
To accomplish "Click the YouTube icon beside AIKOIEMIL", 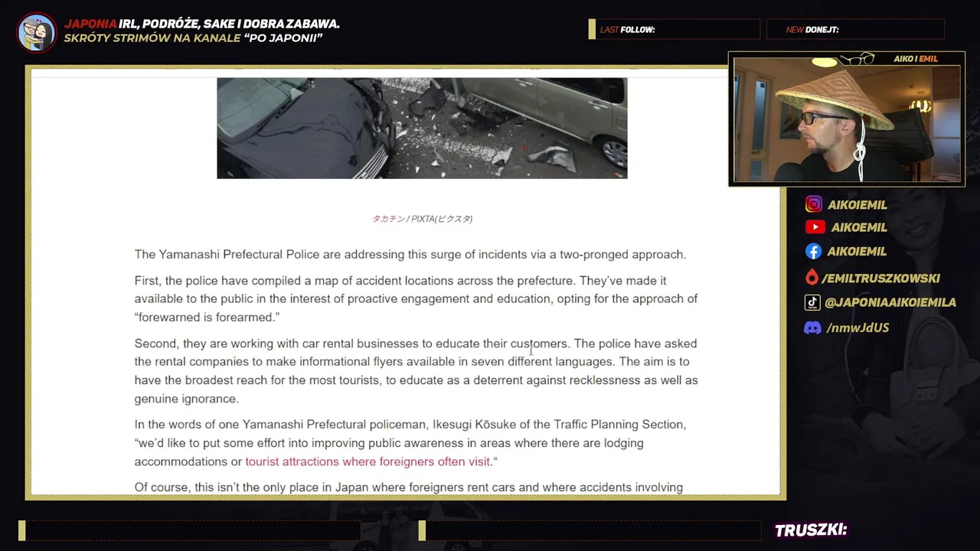I will click(815, 227).
